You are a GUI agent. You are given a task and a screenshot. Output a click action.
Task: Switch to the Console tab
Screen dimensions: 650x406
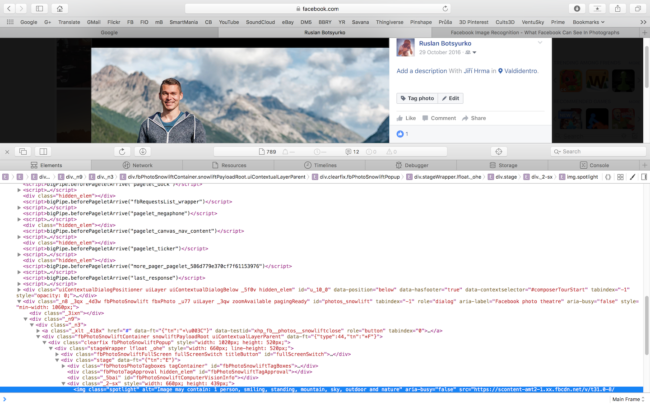(594, 165)
